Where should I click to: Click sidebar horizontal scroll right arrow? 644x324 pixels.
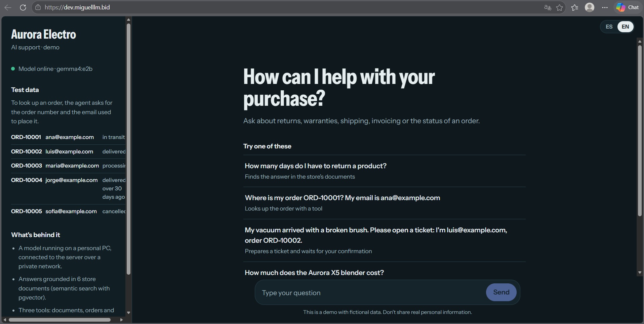point(121,320)
